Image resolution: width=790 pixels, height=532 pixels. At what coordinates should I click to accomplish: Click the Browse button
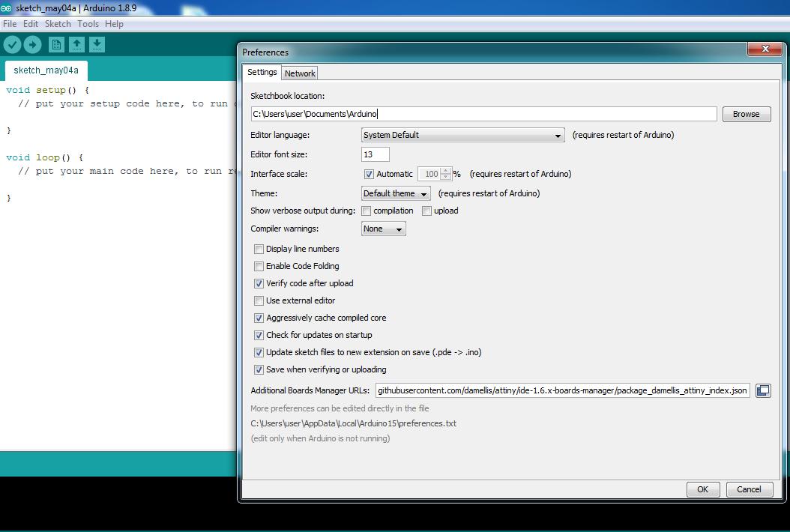tap(747, 115)
